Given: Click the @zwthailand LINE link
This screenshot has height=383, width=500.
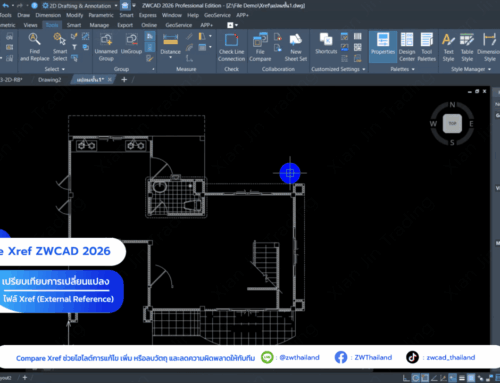Looking at the screenshot, I should 299,357.
